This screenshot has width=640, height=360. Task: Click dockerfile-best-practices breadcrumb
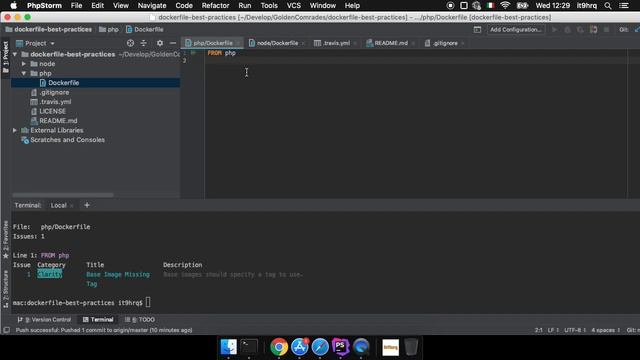pos(49,29)
